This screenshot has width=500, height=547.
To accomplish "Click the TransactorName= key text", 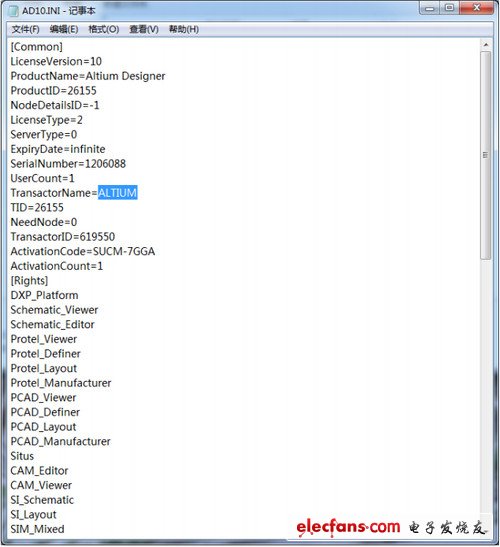I will pyautogui.click(x=54, y=193).
